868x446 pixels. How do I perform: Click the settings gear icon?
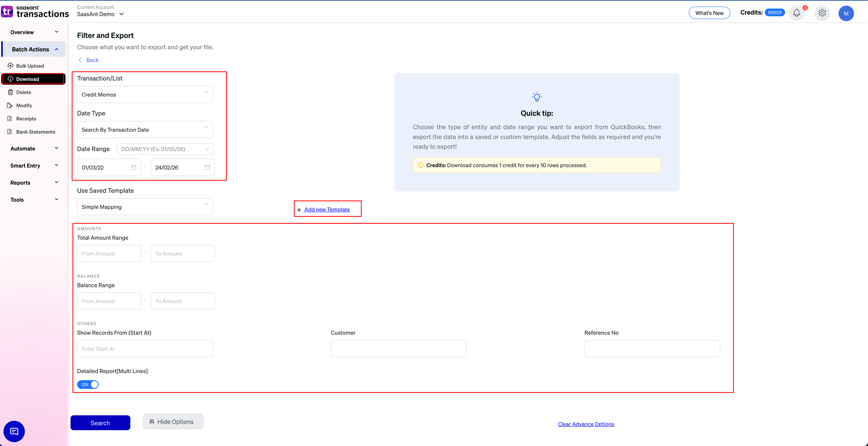click(822, 13)
